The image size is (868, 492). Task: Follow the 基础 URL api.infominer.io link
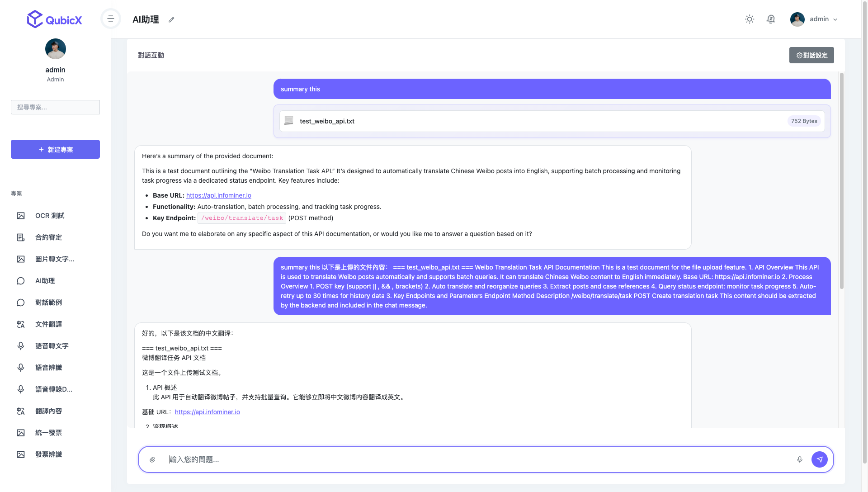point(208,412)
